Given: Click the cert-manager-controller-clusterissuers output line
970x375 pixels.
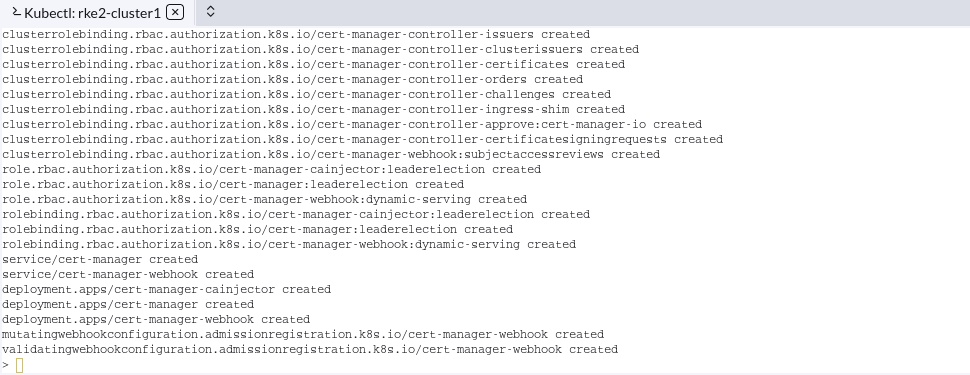Looking at the screenshot, I should coord(320,50).
